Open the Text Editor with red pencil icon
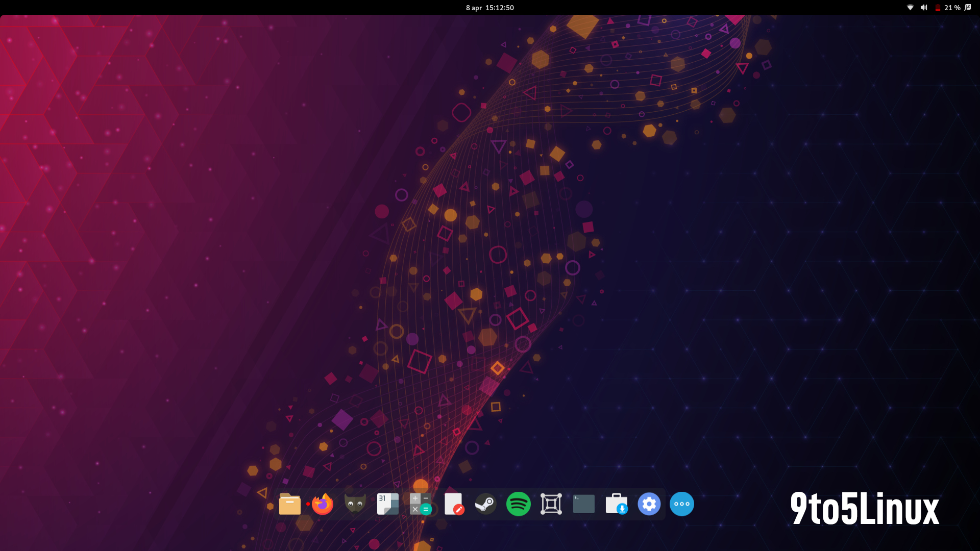The image size is (980, 551). (x=454, y=504)
